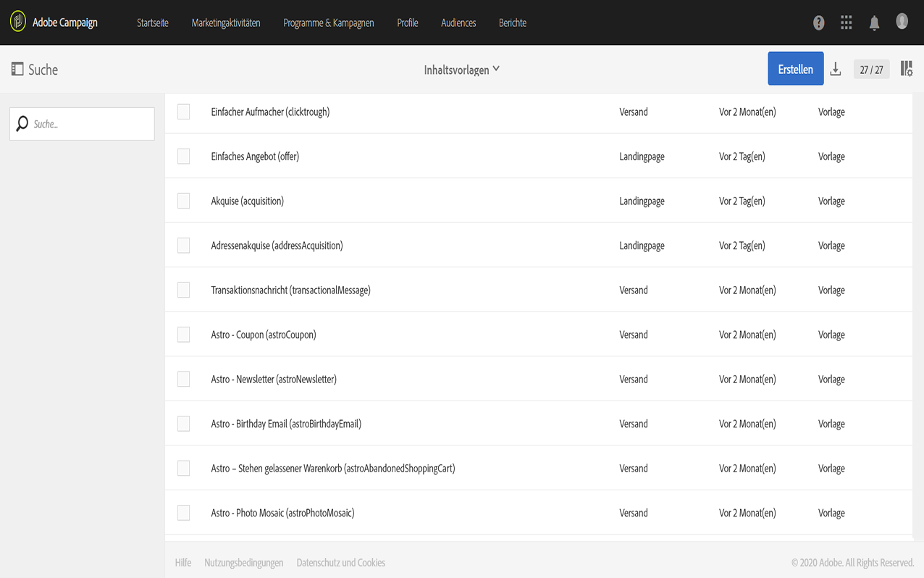
Task: Open the column configuration icon
Action: pos(906,70)
